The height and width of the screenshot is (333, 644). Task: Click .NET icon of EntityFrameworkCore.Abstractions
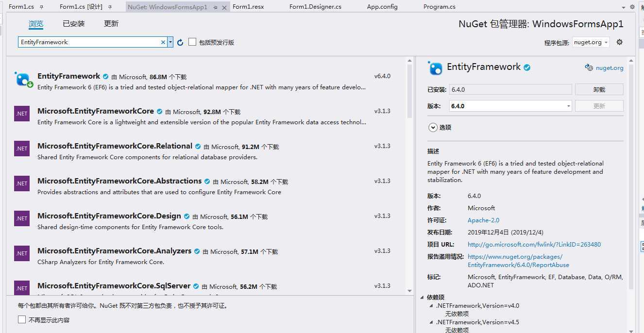click(x=22, y=183)
